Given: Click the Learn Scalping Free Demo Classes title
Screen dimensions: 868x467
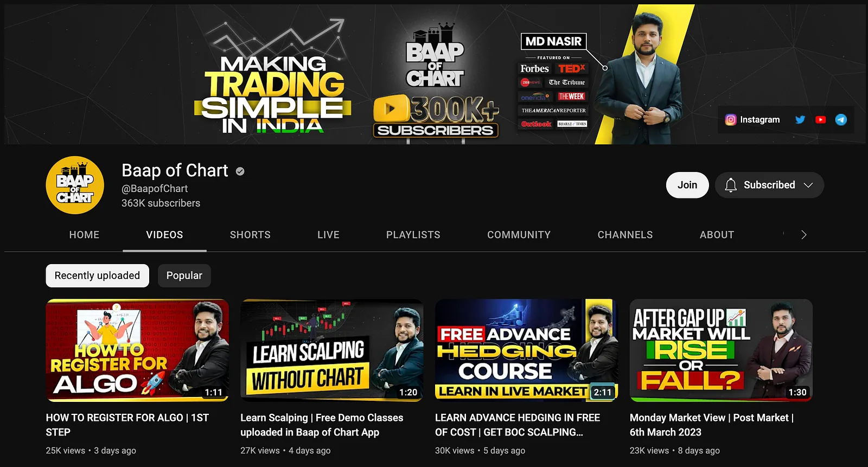Looking at the screenshot, I should [322, 425].
